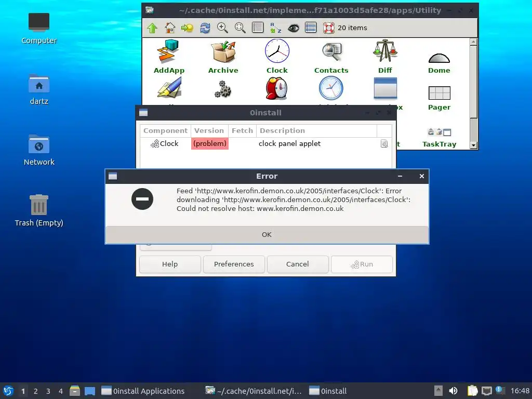The image size is (532, 399).
Task: Dismiss the error with OK
Action: tap(267, 234)
